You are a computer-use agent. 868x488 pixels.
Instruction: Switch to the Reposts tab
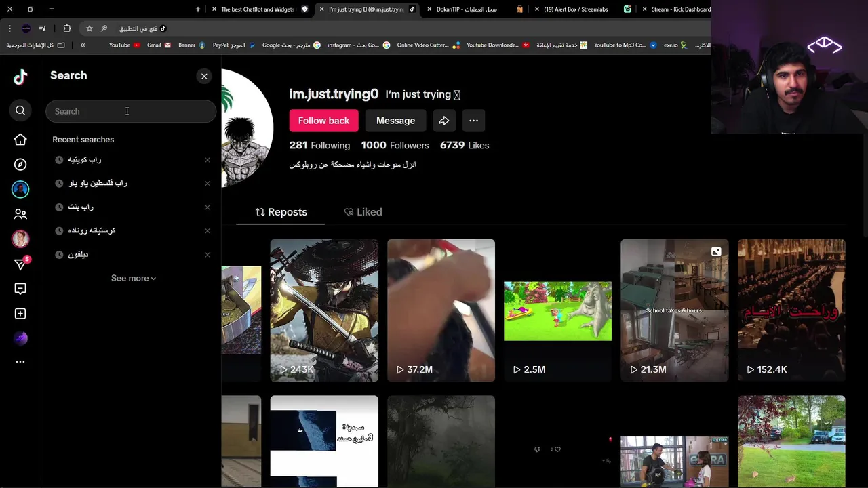coord(281,212)
